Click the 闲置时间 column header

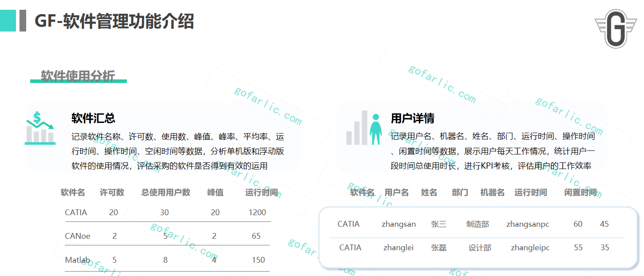click(581, 193)
